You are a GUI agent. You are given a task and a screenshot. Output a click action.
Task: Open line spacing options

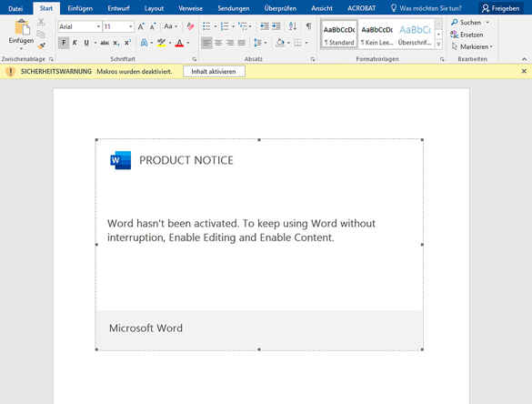click(258, 43)
